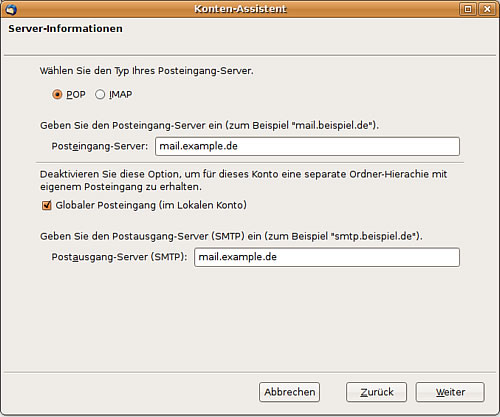Viewport: 500px width, 417px height.
Task: Click the 'Wählen Sie den Typ' instruction text
Action: [x=147, y=71]
